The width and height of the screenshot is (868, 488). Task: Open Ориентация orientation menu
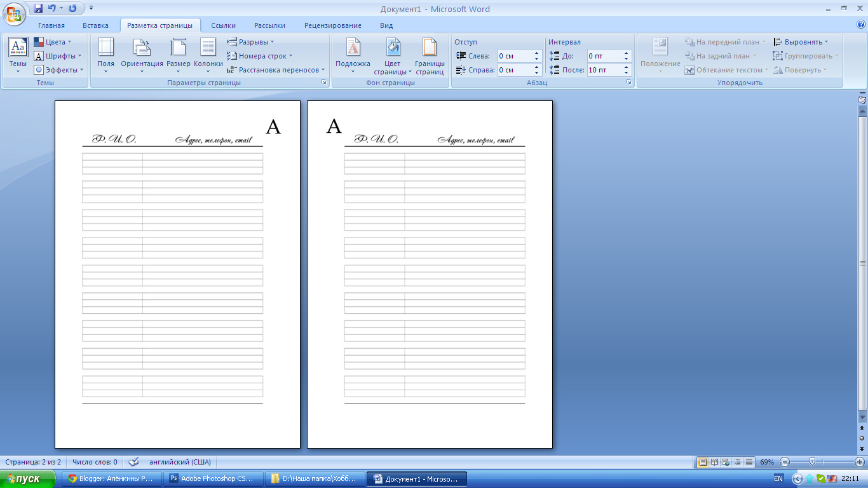(142, 56)
